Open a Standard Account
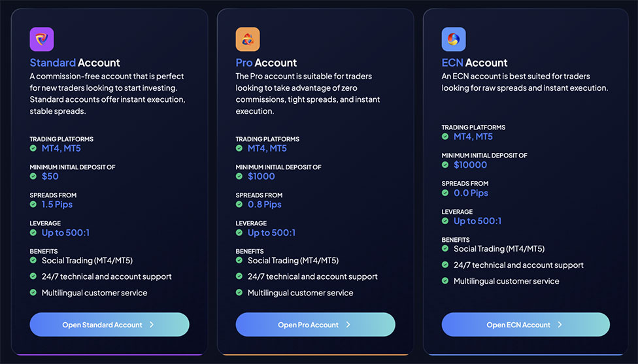The image size is (638, 364). (109, 325)
